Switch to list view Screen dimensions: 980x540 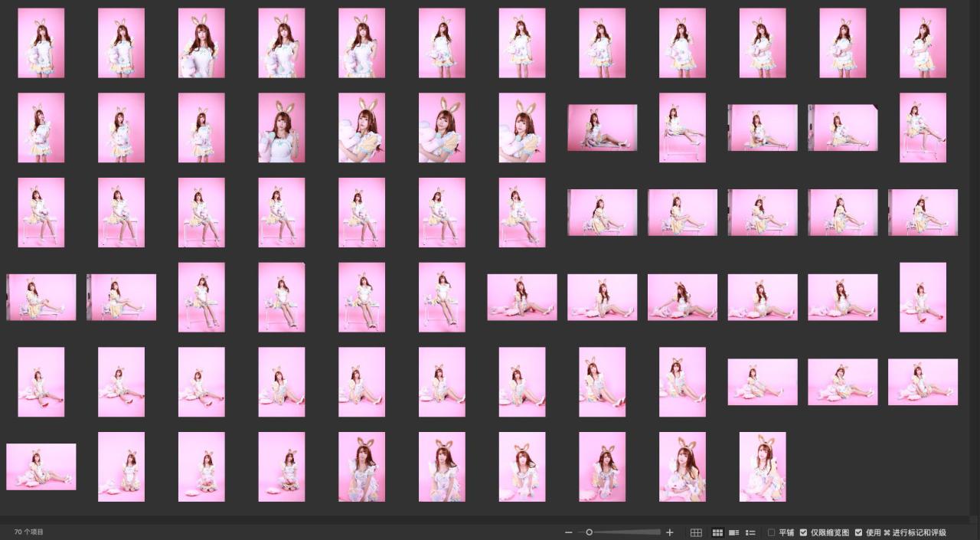click(750, 532)
